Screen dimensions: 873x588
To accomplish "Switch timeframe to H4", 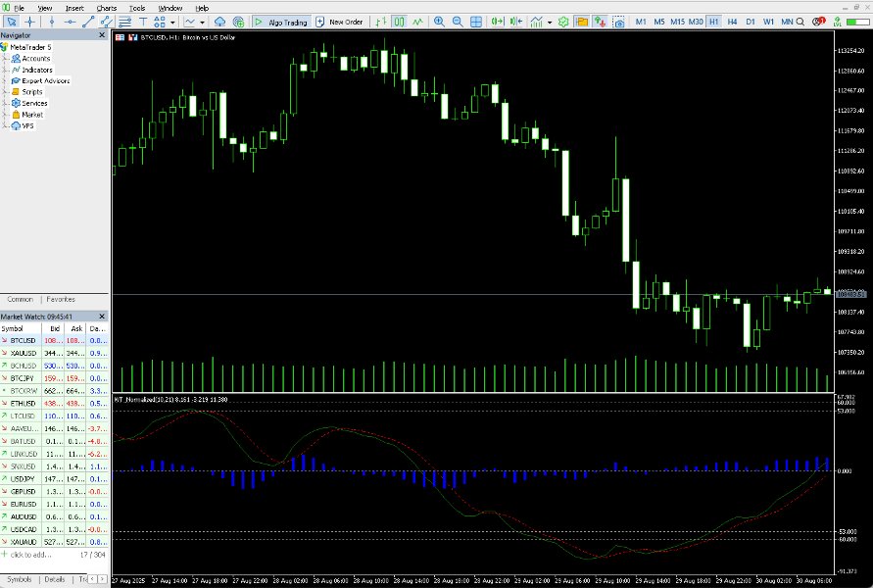I will point(732,22).
